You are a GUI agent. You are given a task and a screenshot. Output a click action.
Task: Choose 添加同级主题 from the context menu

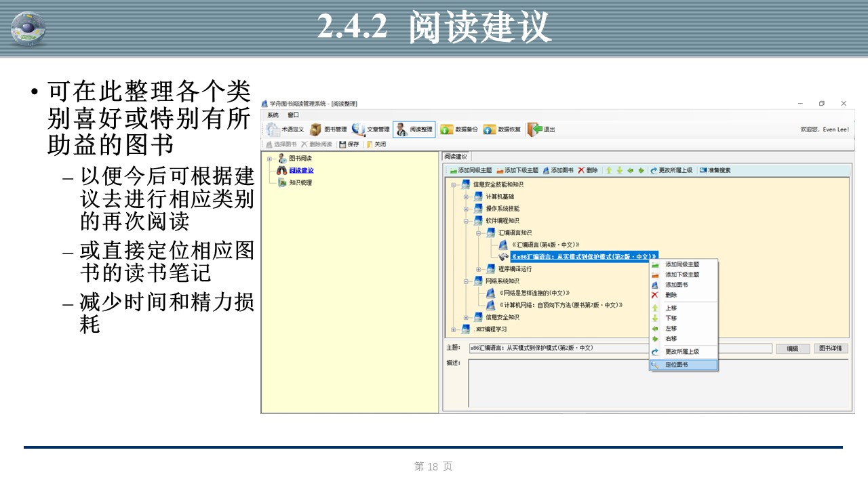coord(682,264)
